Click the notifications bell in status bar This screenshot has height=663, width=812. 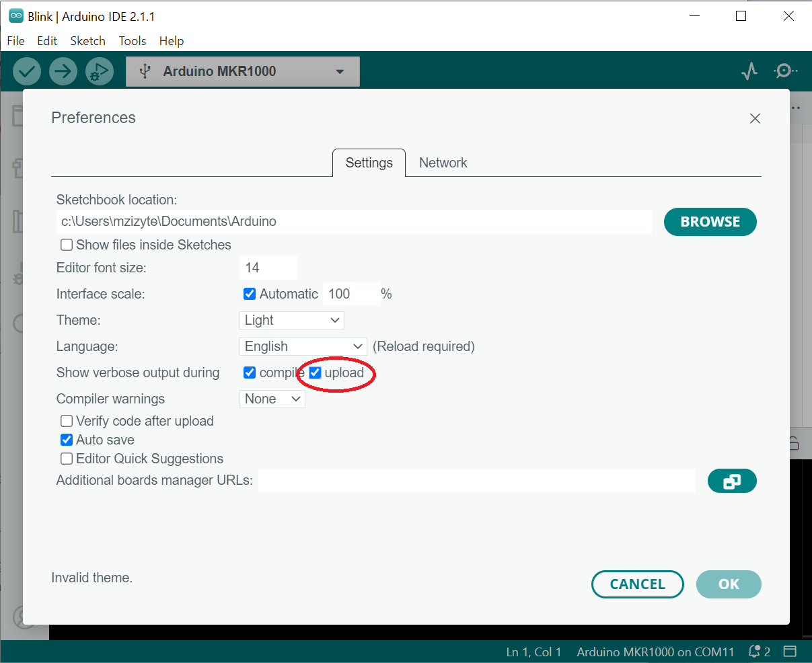pos(755,652)
